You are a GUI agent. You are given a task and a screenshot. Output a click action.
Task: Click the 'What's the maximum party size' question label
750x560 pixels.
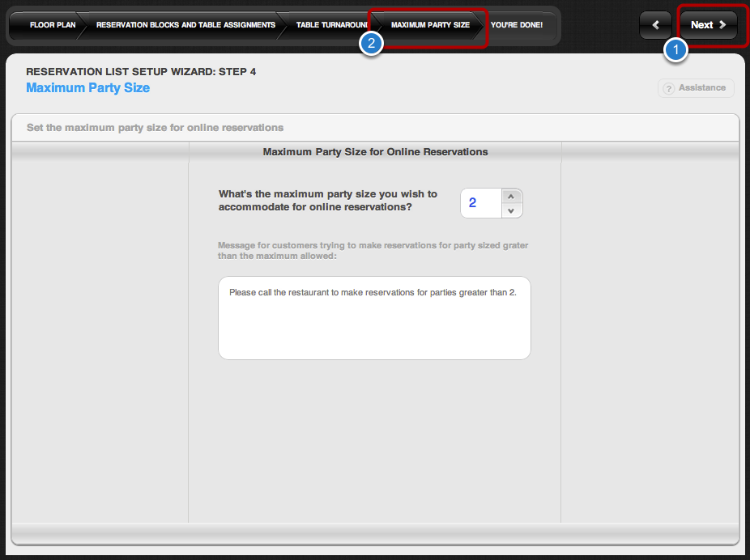click(328, 200)
